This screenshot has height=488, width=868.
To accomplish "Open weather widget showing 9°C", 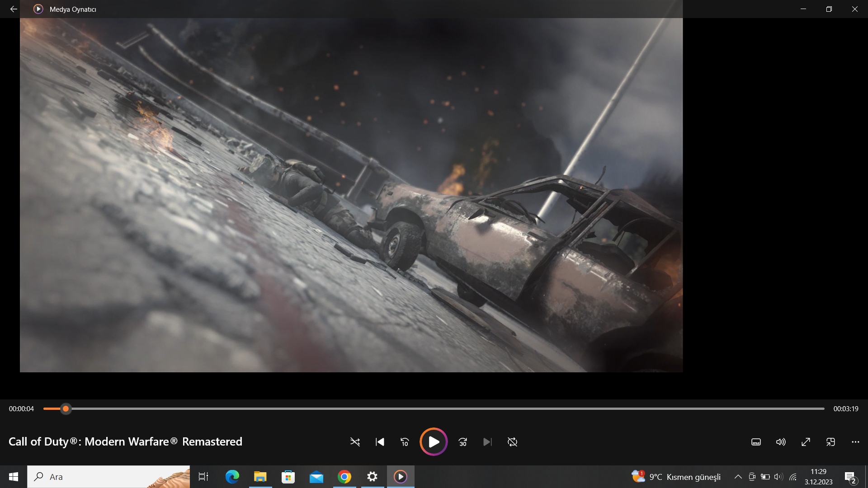I will (x=676, y=477).
